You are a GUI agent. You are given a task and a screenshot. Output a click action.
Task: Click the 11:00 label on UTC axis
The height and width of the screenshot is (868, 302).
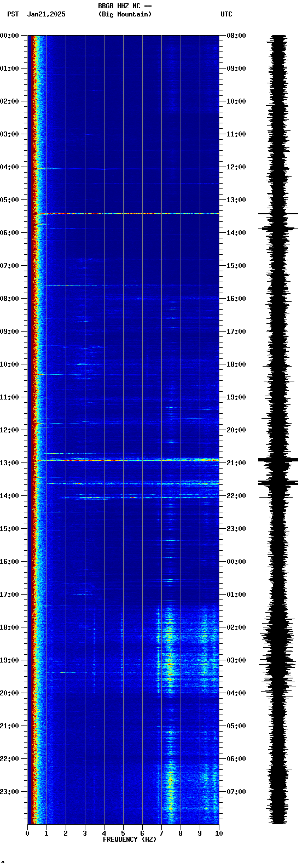tap(236, 134)
